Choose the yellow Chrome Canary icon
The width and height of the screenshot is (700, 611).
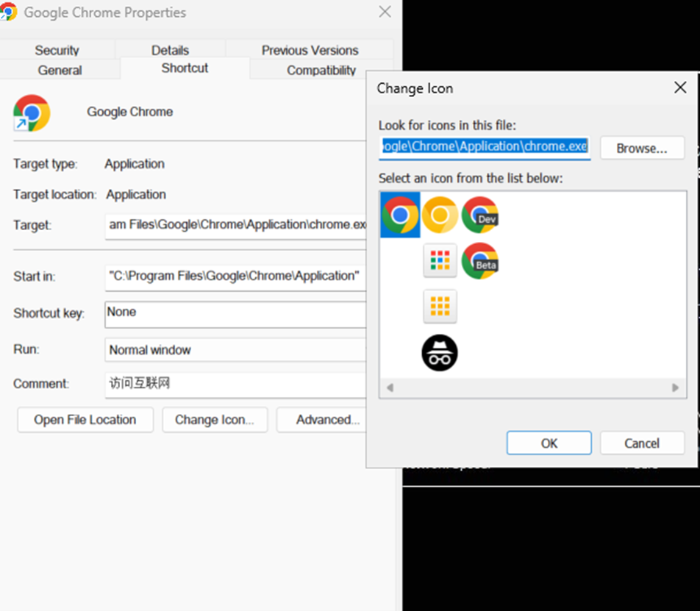(x=440, y=215)
